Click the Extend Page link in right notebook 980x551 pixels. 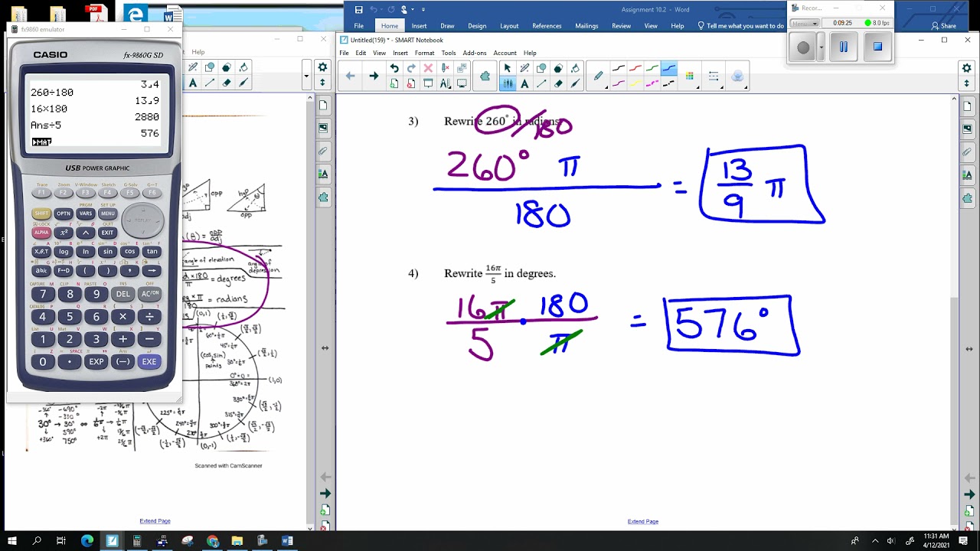(643, 521)
